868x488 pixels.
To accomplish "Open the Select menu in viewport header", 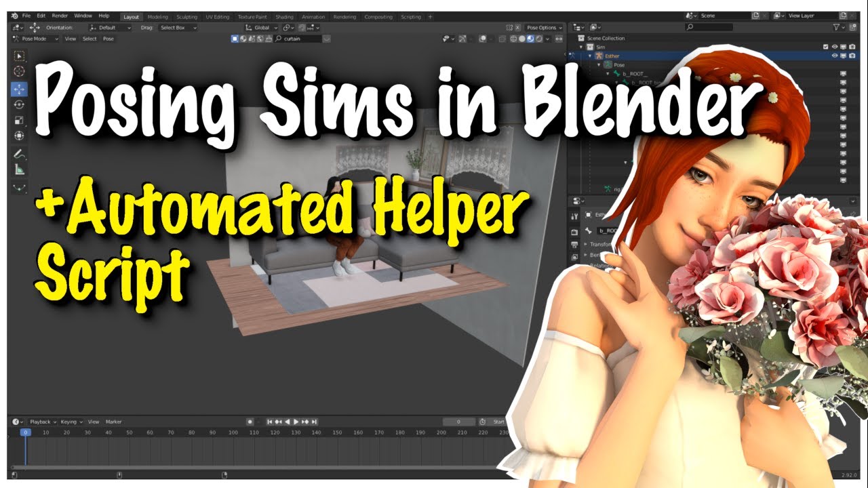I will (90, 39).
